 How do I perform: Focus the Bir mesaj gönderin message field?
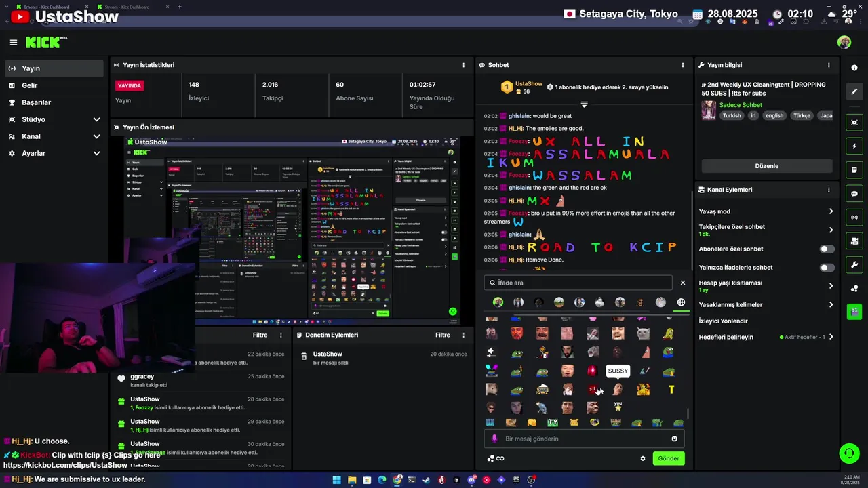[x=584, y=439]
